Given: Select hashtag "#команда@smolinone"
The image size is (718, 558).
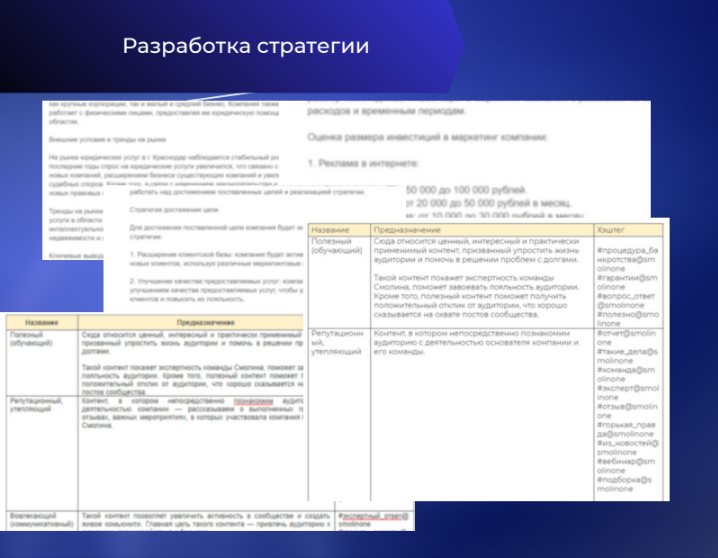Looking at the screenshot, I should [x=626, y=374].
